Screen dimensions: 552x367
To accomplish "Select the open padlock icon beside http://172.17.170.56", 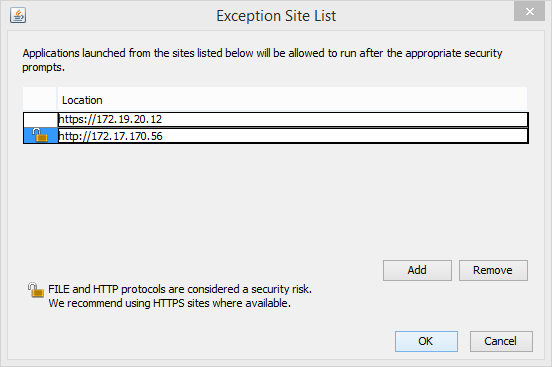I will [x=40, y=135].
